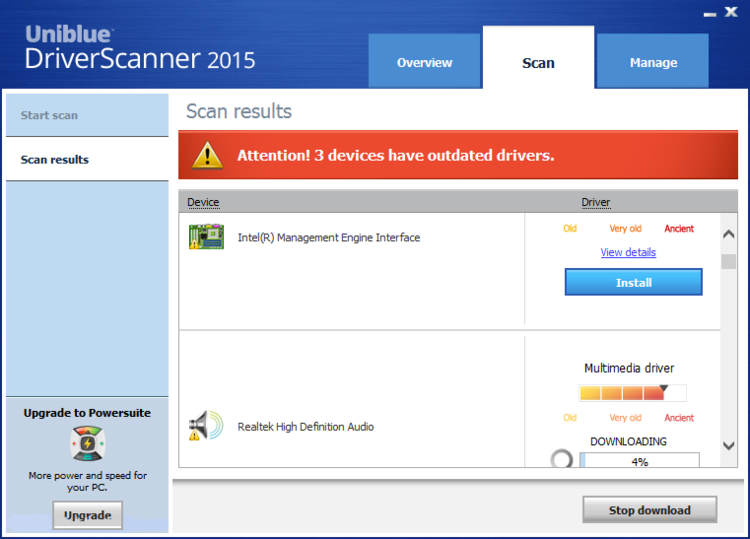
Task: Click the Old label in the Intel row
Action: coord(570,229)
